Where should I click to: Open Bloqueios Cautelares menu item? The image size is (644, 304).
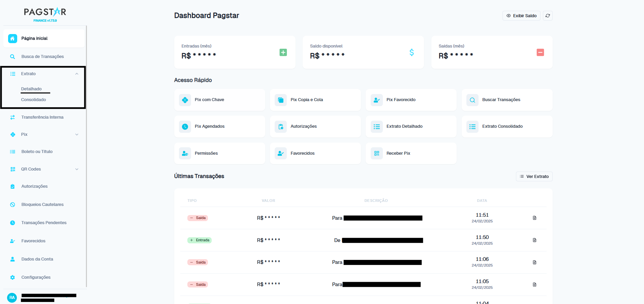click(x=44, y=205)
